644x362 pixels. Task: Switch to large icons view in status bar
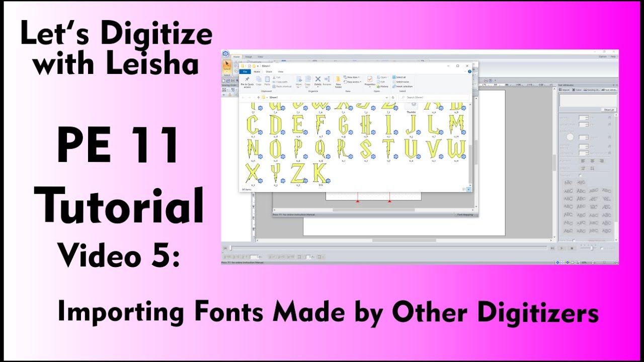(x=468, y=190)
